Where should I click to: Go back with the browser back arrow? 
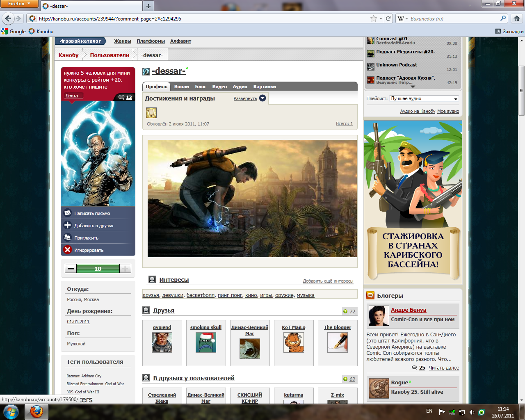tap(8, 18)
